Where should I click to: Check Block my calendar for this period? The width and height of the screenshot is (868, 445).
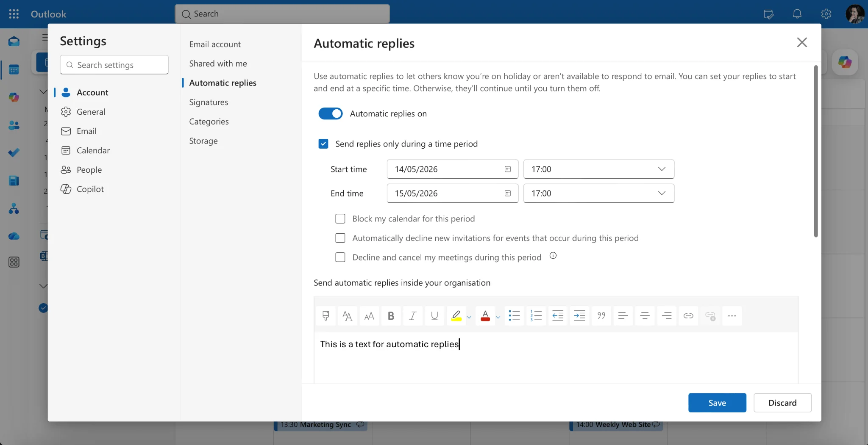point(340,219)
